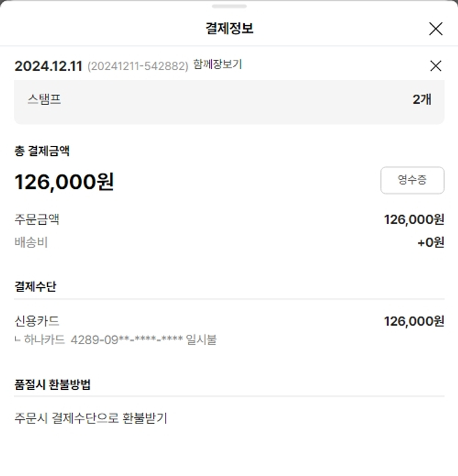Select the 총 결제금액 heading
Image resolution: width=458 pixels, height=476 pixels.
[42, 151]
